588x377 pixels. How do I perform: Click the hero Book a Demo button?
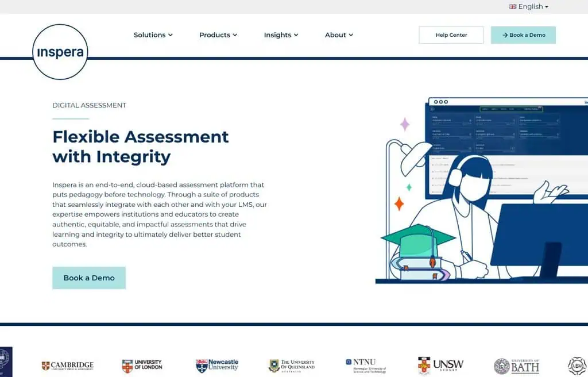(x=89, y=278)
